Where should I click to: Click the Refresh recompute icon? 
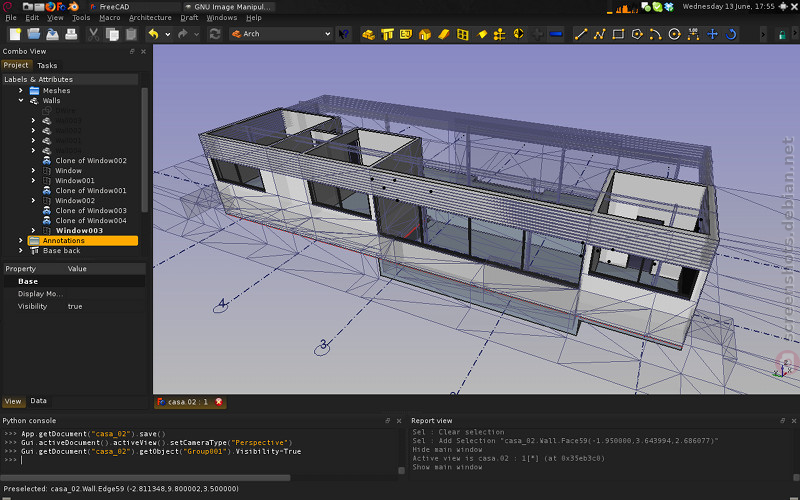point(215,34)
